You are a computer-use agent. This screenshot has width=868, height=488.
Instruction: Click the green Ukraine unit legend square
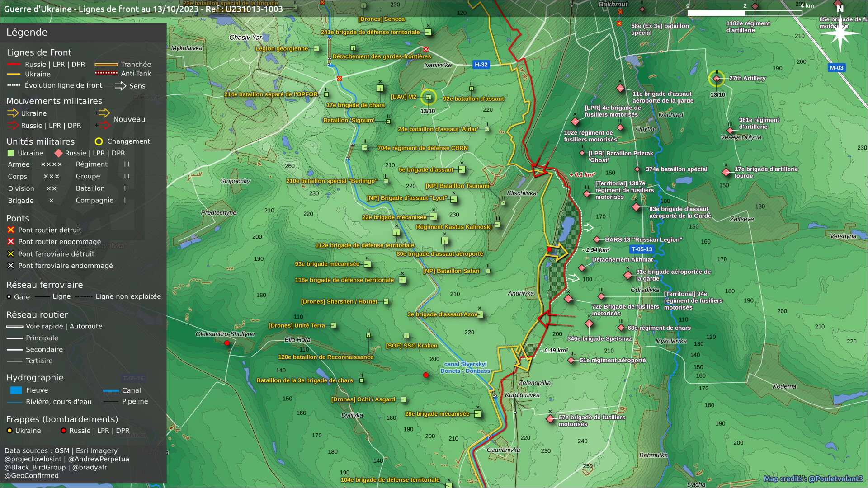pos(11,153)
